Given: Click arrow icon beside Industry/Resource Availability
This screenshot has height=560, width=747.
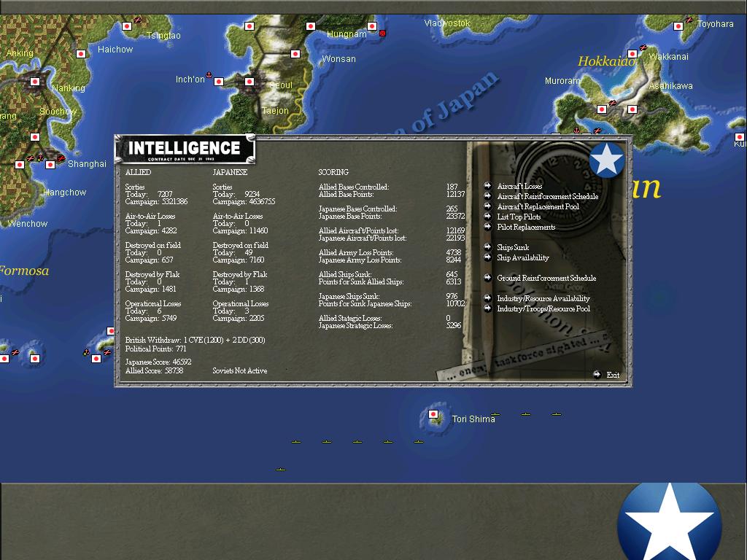Looking at the screenshot, I should point(488,298).
